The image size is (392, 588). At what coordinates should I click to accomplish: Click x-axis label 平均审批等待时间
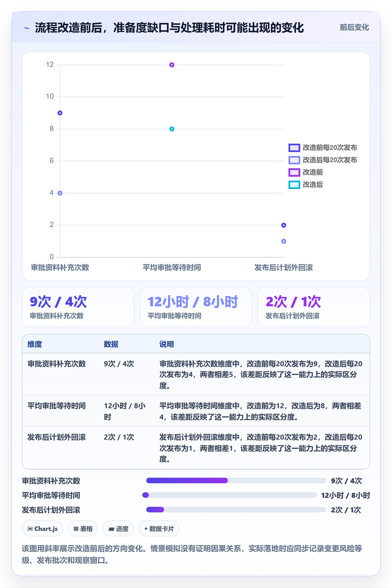(172, 267)
